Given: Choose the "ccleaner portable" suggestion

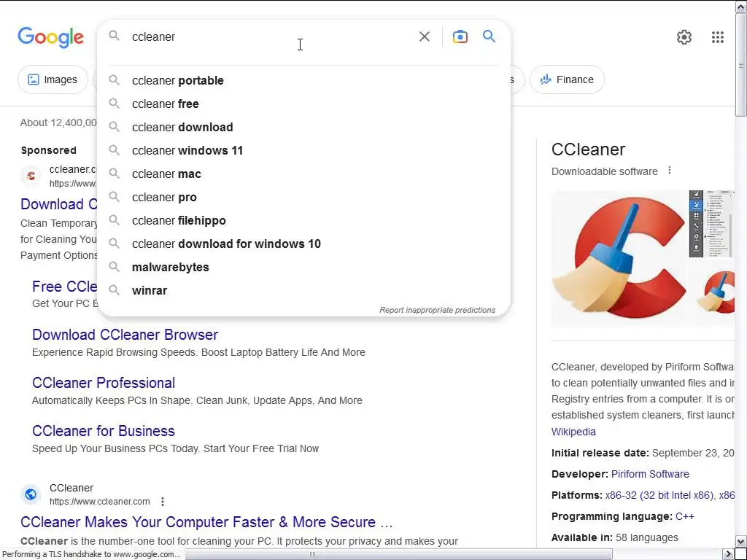Looking at the screenshot, I should click(x=178, y=80).
